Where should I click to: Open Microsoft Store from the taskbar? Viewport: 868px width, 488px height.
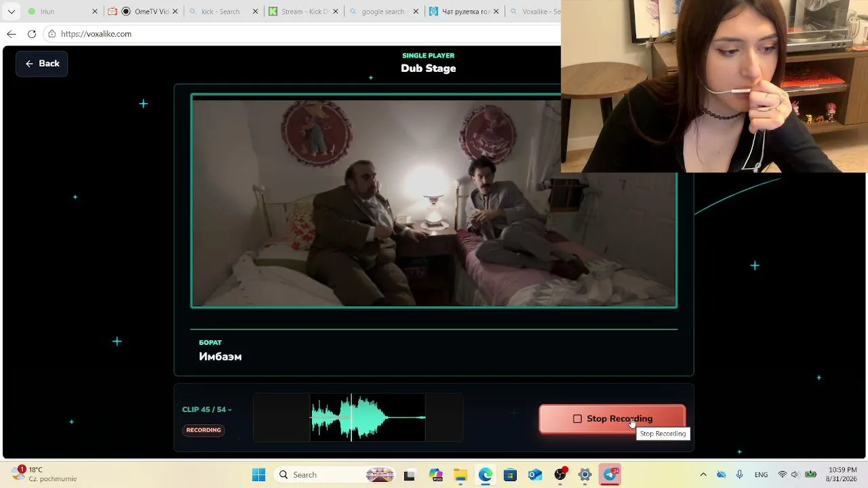pyautogui.click(x=510, y=474)
